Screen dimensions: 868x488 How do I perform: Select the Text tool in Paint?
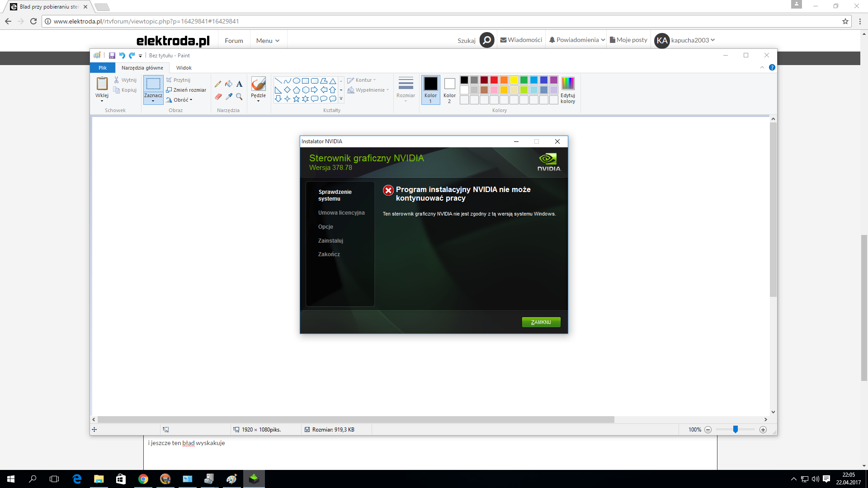click(x=239, y=84)
